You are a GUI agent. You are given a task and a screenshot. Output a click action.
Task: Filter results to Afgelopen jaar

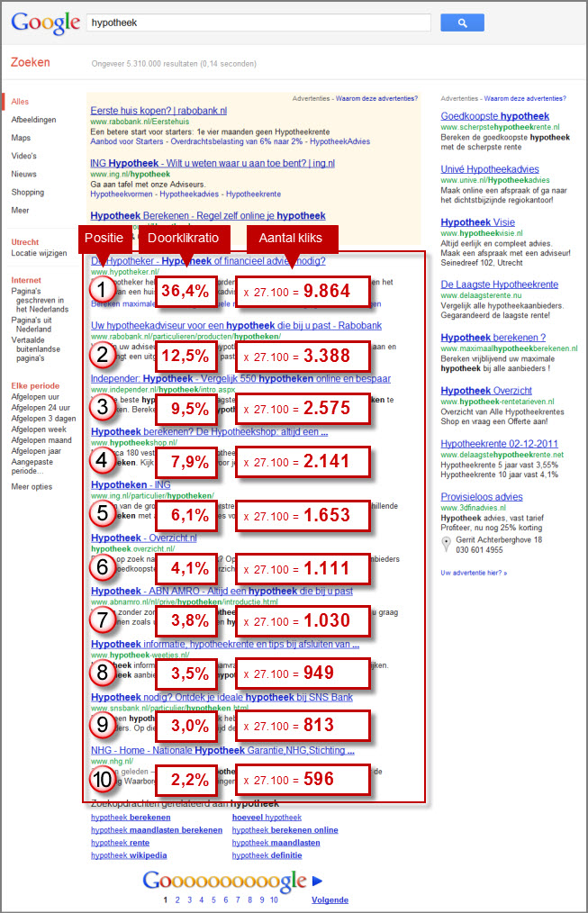(36, 451)
